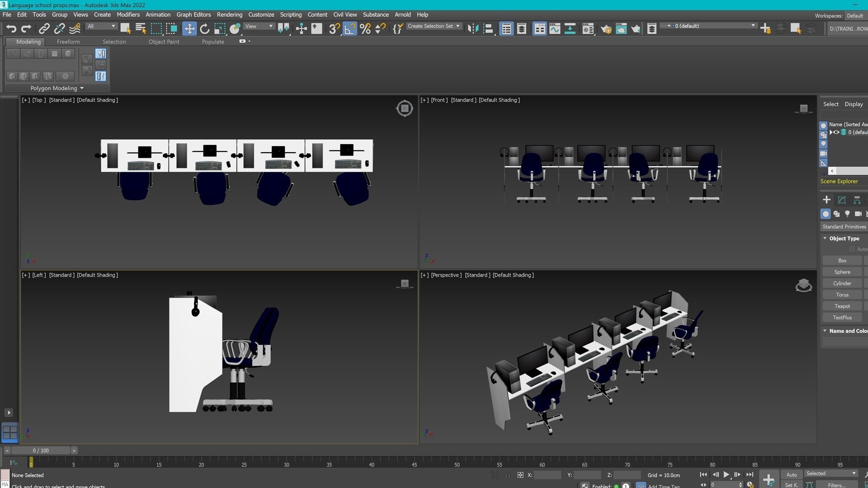868x488 pixels.
Task: Click the Undo icon in the toolbar
Action: pyautogui.click(x=11, y=28)
